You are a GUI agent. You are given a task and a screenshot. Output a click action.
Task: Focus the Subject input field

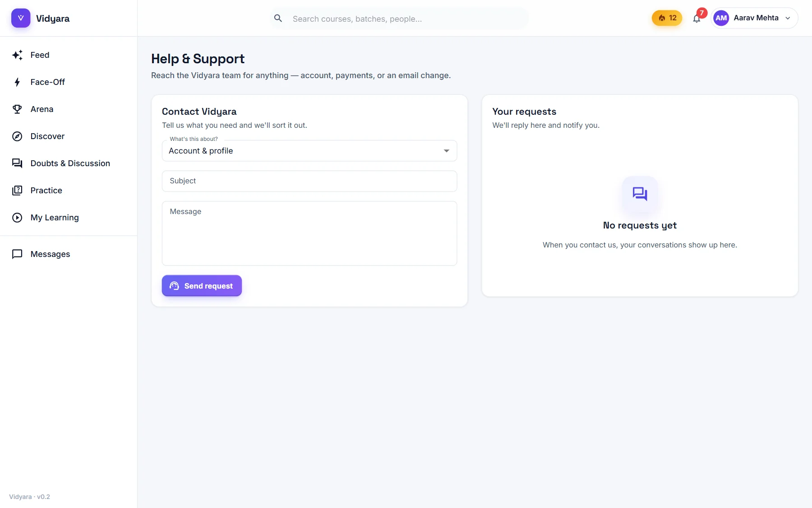(309, 181)
